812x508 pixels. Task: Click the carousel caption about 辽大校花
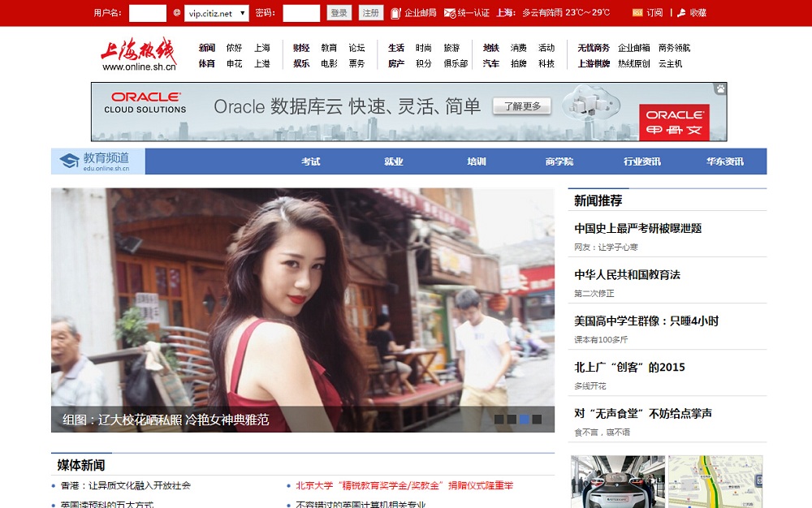pos(166,420)
